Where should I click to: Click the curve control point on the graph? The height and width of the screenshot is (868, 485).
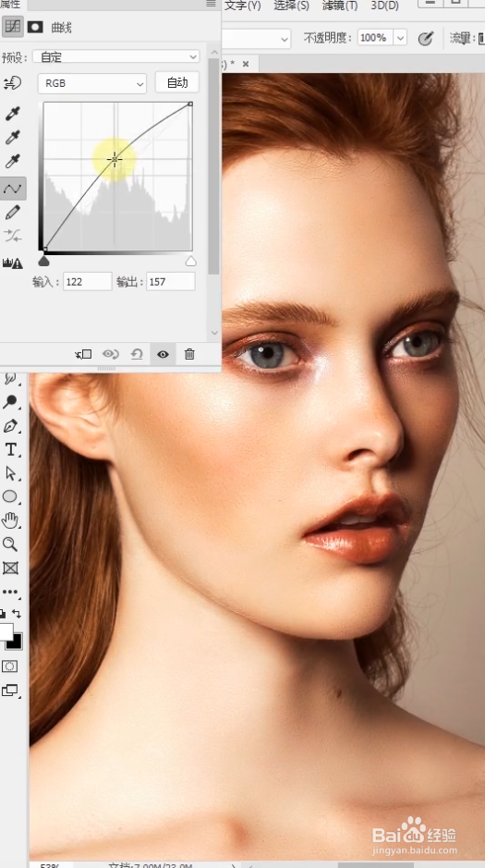(115, 159)
